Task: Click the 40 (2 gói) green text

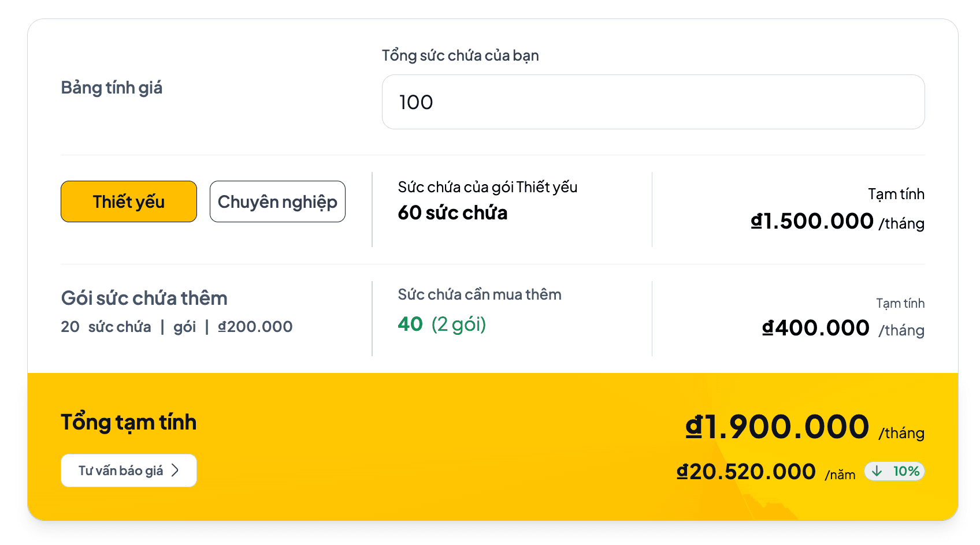Action: [441, 323]
